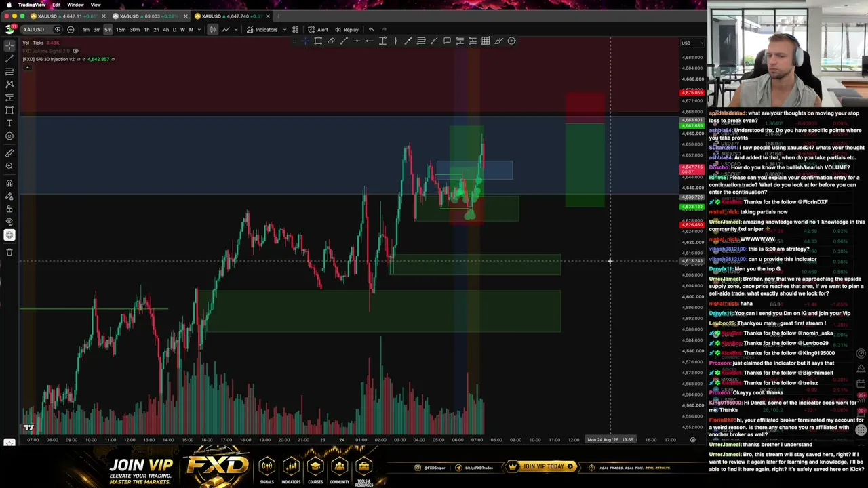The height and width of the screenshot is (488, 868).
Task: Open the Apple menu
Action: tap(9, 5)
